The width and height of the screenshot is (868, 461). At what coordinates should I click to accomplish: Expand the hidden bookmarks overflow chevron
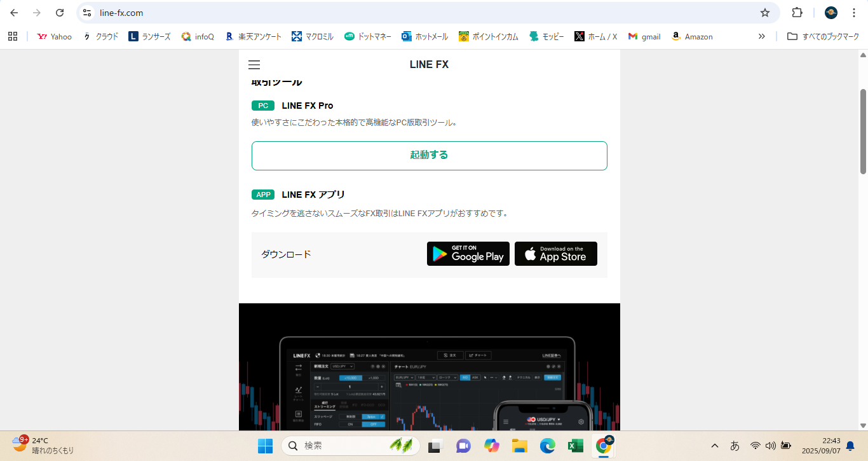(x=761, y=36)
